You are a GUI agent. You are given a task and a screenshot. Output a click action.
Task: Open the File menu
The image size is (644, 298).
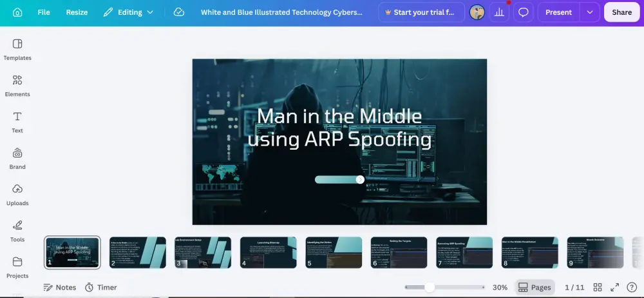point(44,12)
